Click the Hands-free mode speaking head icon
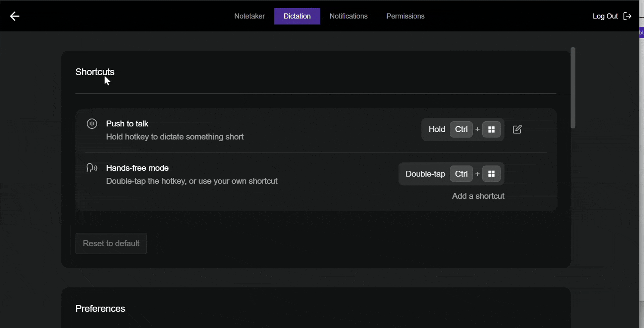This screenshot has height=328, width=644. pyautogui.click(x=92, y=168)
